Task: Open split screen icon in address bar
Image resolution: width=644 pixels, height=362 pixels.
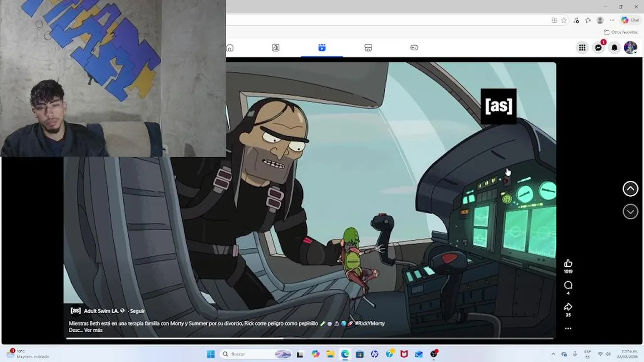Action: (554, 20)
